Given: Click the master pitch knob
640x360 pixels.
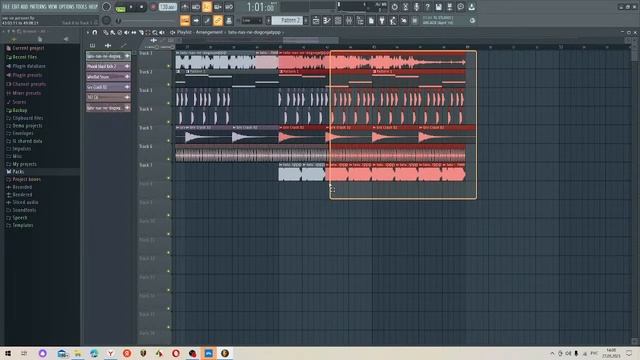Looking at the screenshot, I should coord(107,20).
